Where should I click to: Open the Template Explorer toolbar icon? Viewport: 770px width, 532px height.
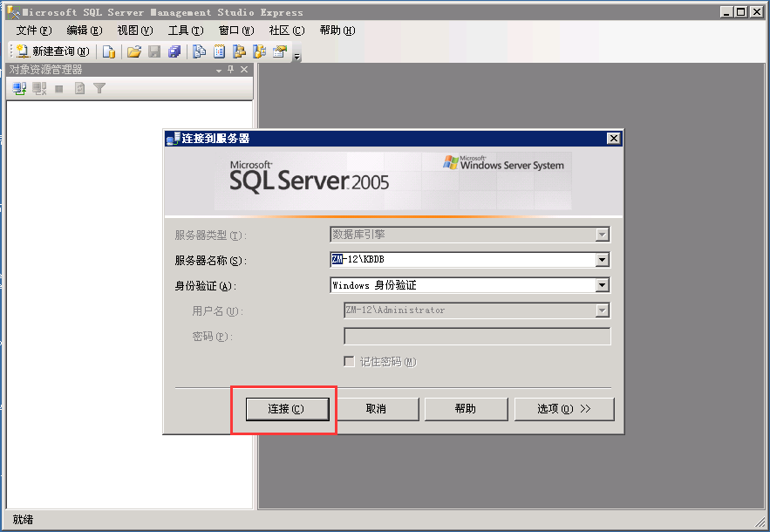(259, 51)
